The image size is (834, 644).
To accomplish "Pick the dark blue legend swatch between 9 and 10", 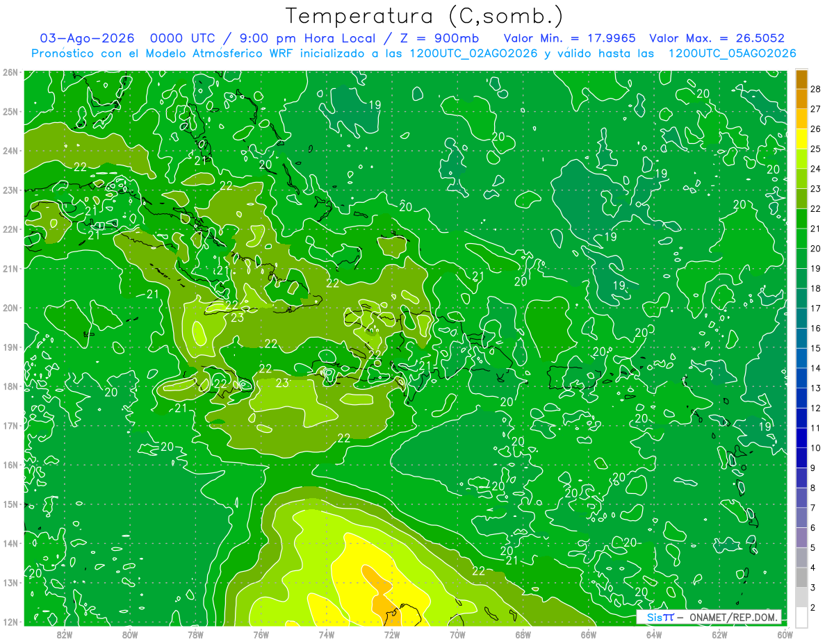I will (801, 458).
